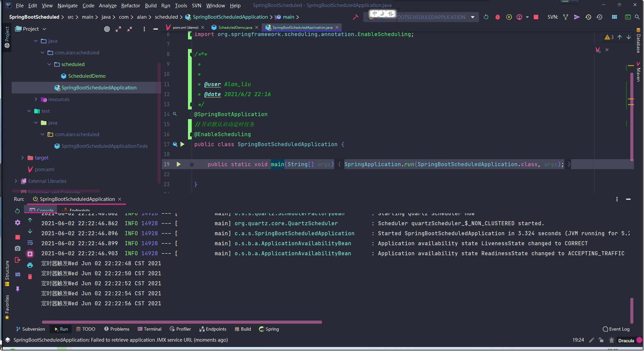The image size is (644, 351).
Task: Open the run configuration dropdown
Action: click(473, 17)
